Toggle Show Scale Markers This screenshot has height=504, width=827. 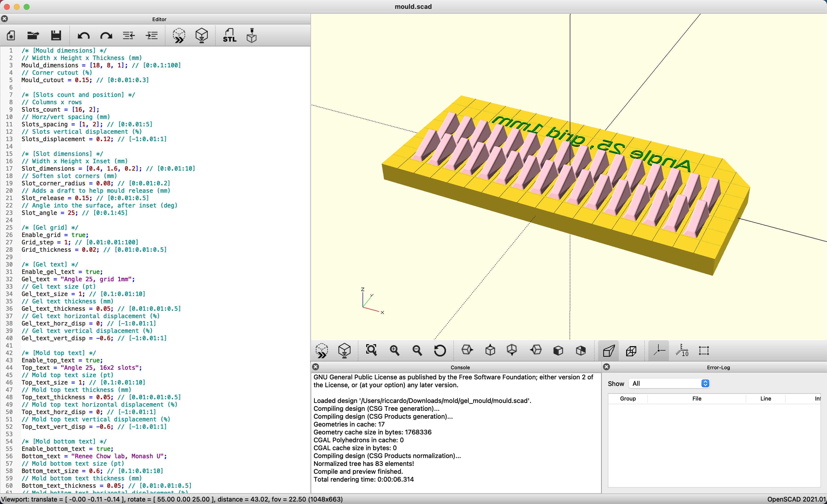click(682, 350)
